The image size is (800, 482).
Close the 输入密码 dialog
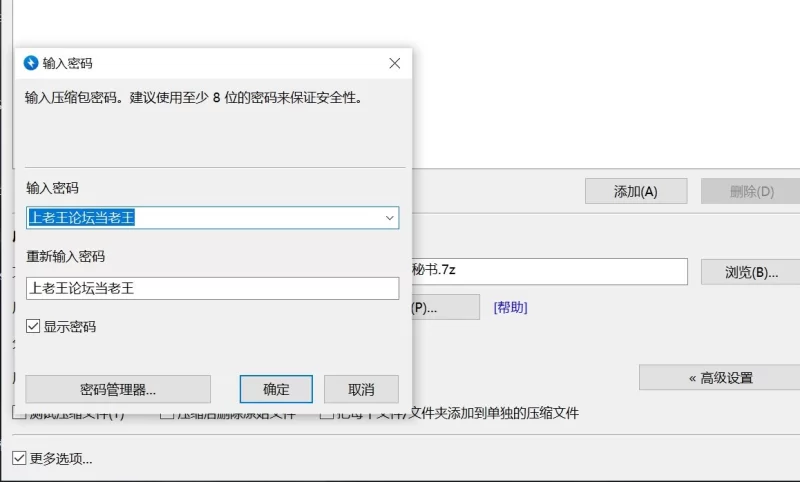tap(394, 63)
